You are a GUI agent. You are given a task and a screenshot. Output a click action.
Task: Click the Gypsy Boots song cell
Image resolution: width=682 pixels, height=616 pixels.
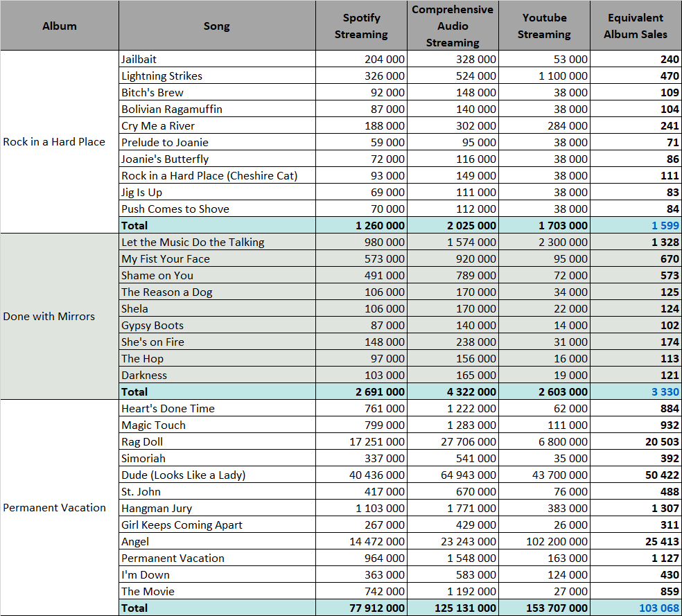coord(217,325)
